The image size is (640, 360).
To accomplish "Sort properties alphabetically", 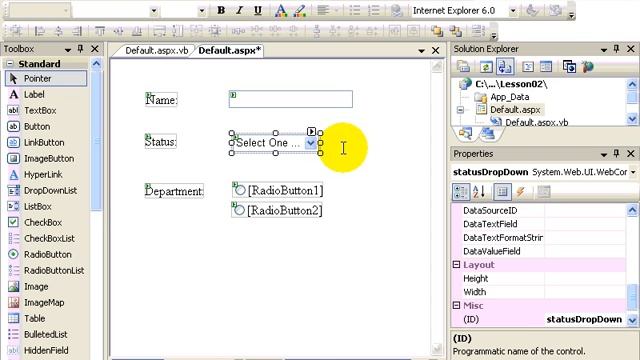I will 479,191.
